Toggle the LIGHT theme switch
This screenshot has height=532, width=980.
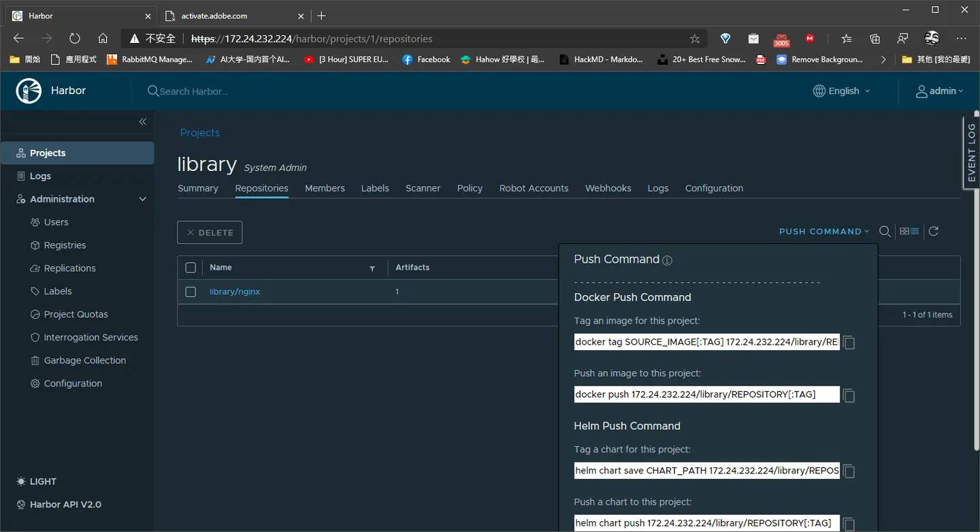tap(36, 482)
